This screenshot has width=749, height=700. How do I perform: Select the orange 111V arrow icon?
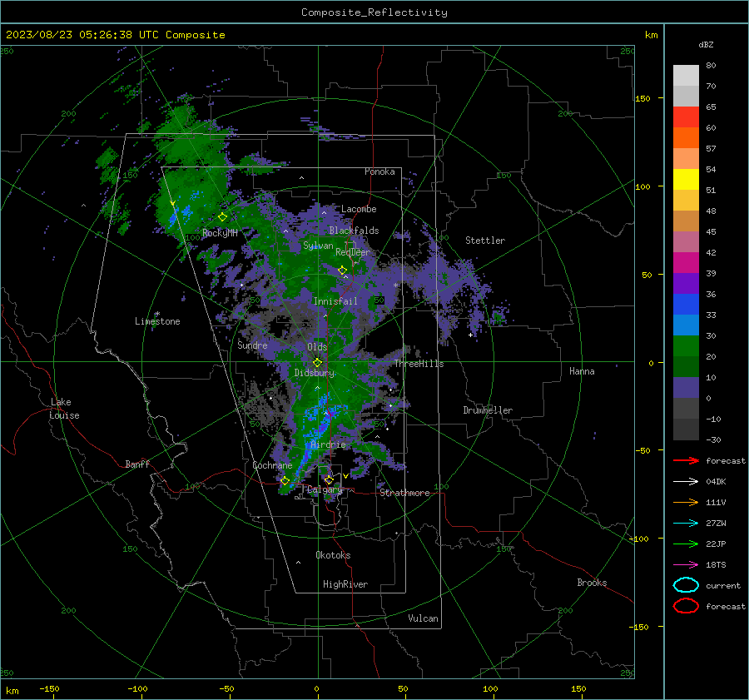pyautogui.click(x=686, y=502)
